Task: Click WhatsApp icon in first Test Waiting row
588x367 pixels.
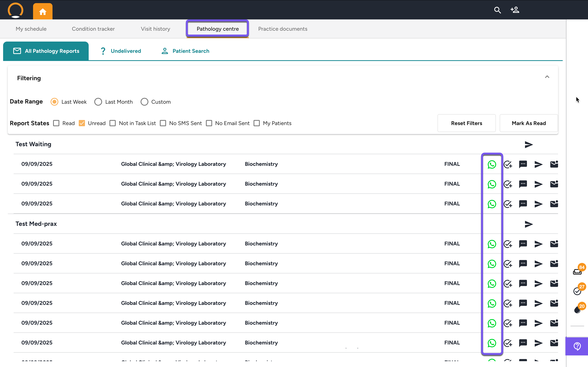Action: 492,164
